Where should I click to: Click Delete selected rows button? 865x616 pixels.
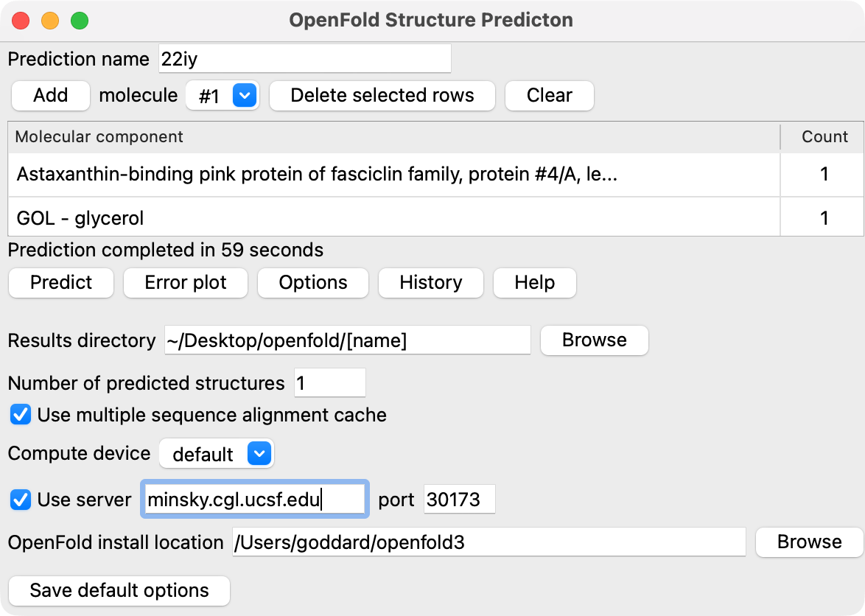pos(382,95)
